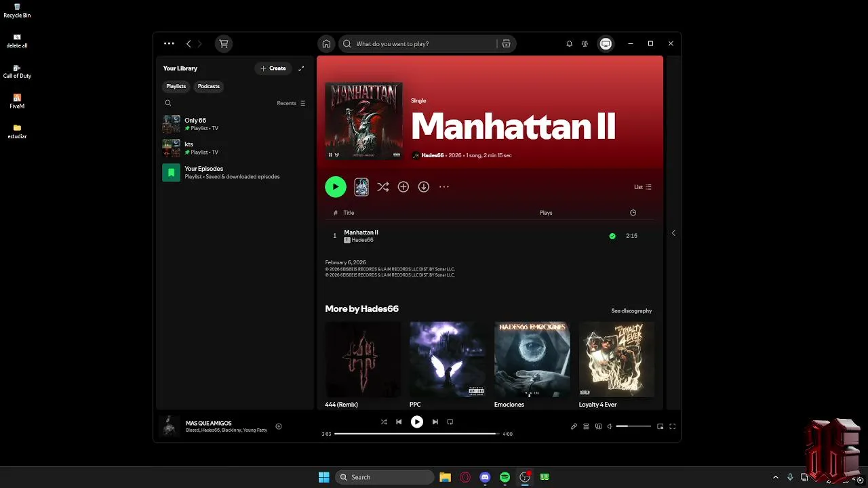The height and width of the screenshot is (488, 868).
Task: Click the Title column header
Action: 349,213
